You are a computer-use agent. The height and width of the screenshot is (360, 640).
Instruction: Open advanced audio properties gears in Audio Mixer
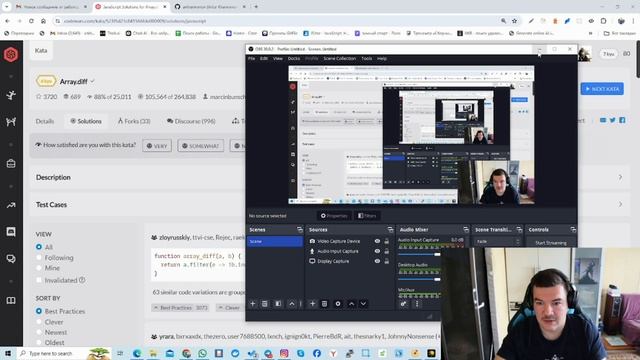pyautogui.click(x=403, y=304)
